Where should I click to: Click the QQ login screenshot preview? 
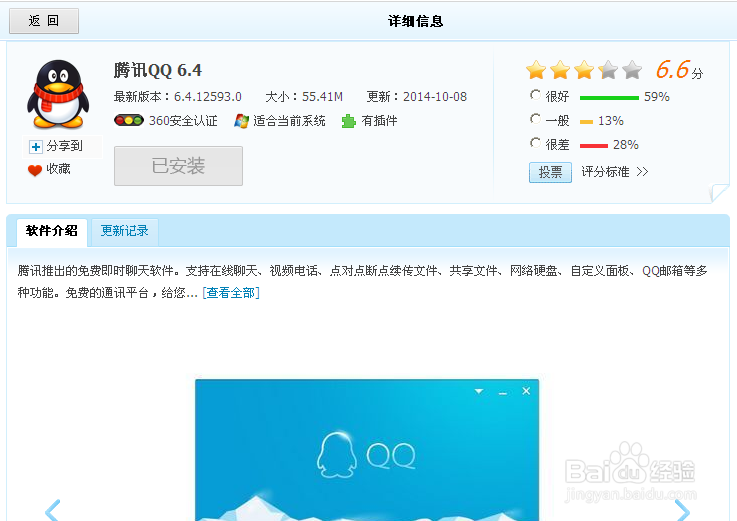click(x=367, y=450)
